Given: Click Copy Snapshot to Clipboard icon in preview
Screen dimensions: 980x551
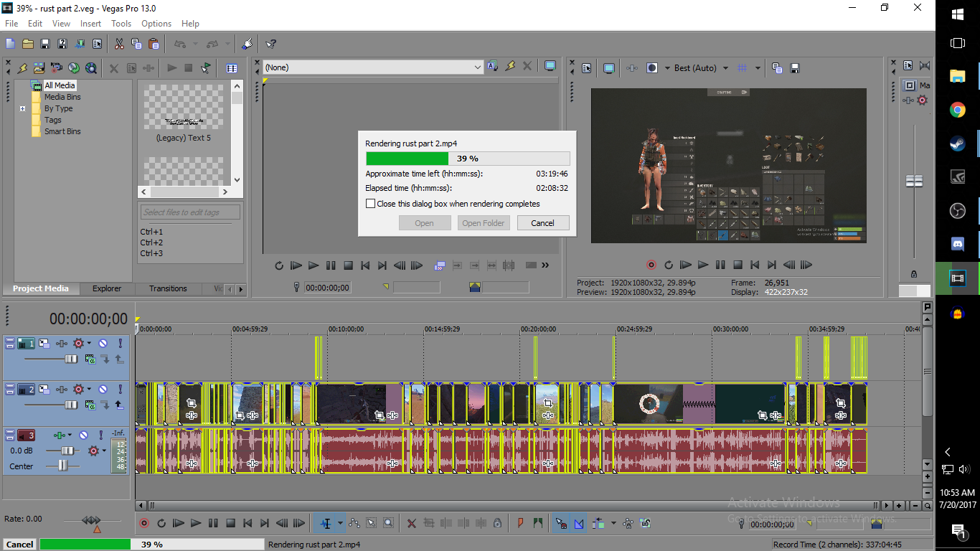Looking at the screenshot, I should click(x=777, y=68).
